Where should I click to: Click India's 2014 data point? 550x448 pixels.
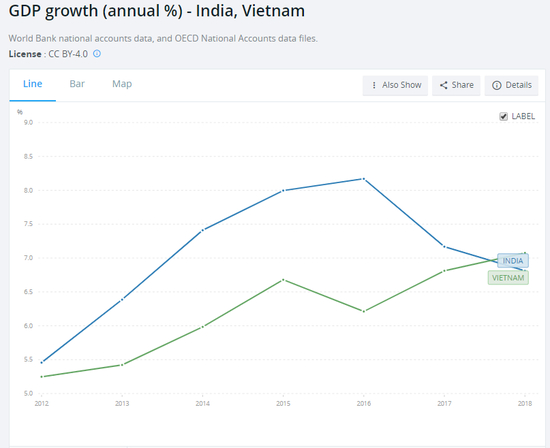(202, 230)
